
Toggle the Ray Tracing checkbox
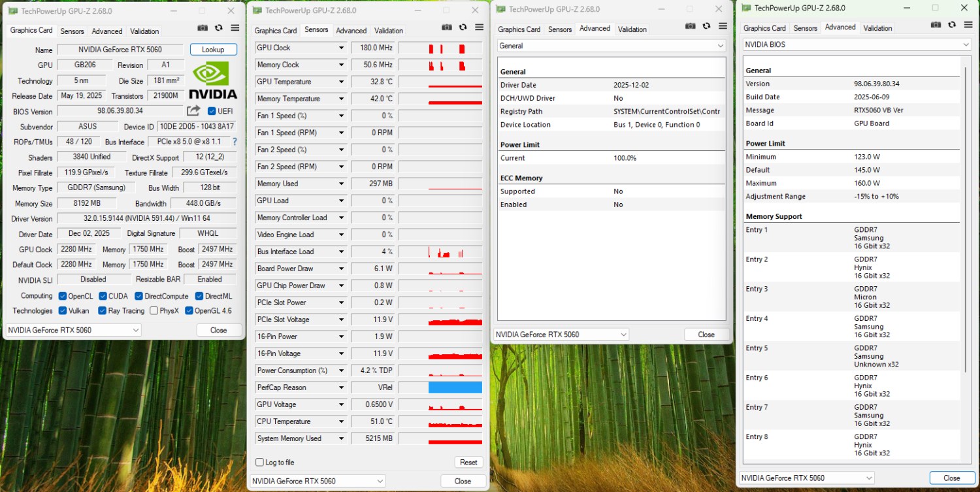[x=102, y=311]
